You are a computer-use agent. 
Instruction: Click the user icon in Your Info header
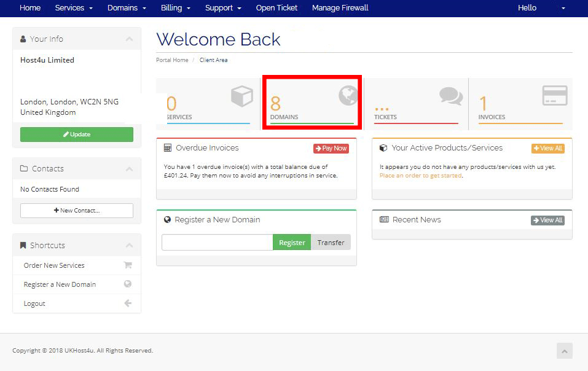click(23, 39)
